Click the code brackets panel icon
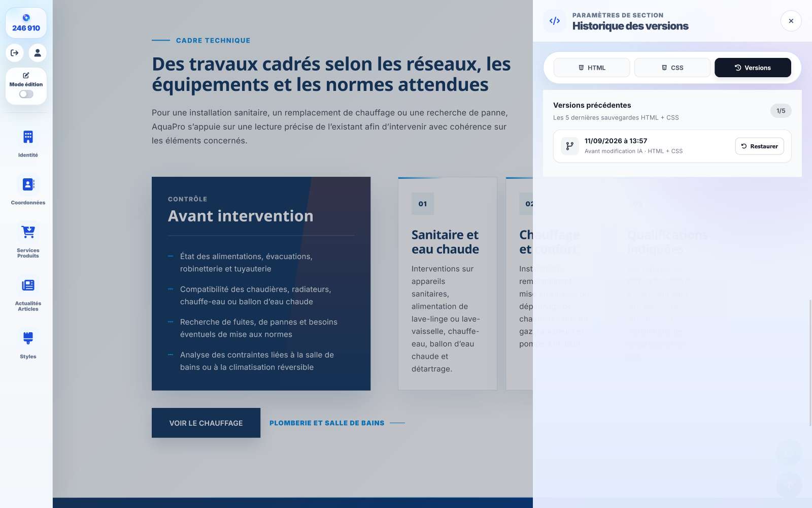Image resolution: width=812 pixels, height=508 pixels. click(555, 21)
